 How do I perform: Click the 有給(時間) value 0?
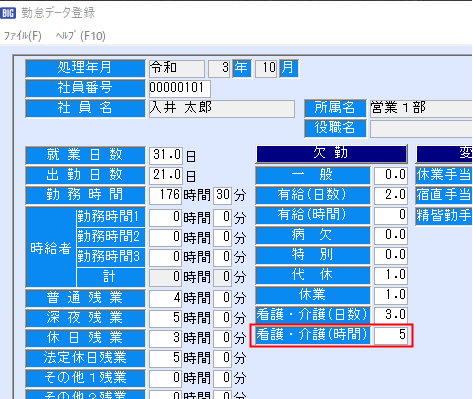click(391, 215)
